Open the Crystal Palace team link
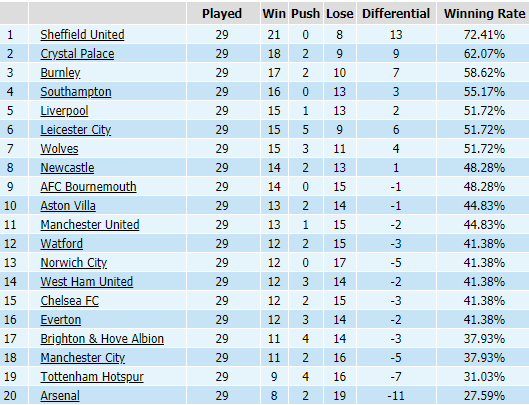The height and width of the screenshot is (405, 529). pyautogui.click(x=77, y=54)
